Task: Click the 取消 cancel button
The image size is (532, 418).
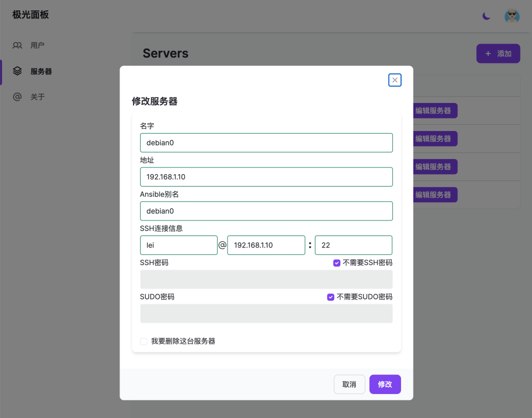Action: 349,384
